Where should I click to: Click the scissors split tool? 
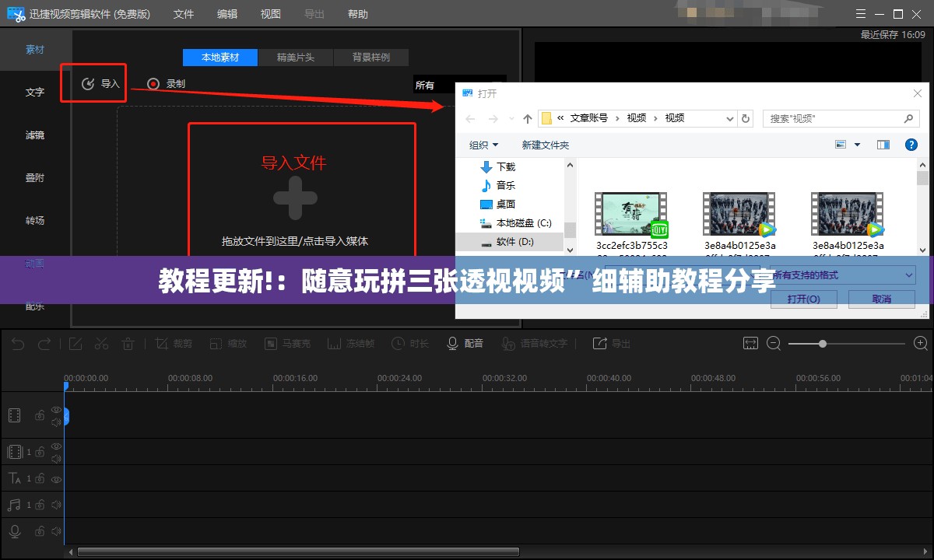tap(101, 343)
